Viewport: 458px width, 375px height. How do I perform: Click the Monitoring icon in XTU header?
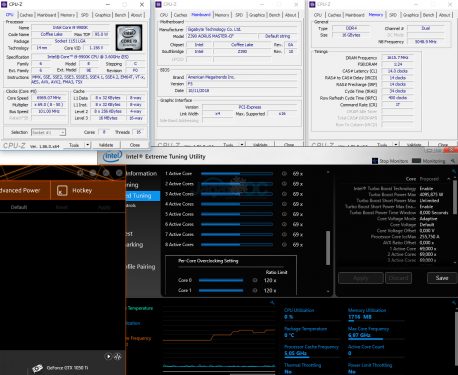[x=416, y=161]
